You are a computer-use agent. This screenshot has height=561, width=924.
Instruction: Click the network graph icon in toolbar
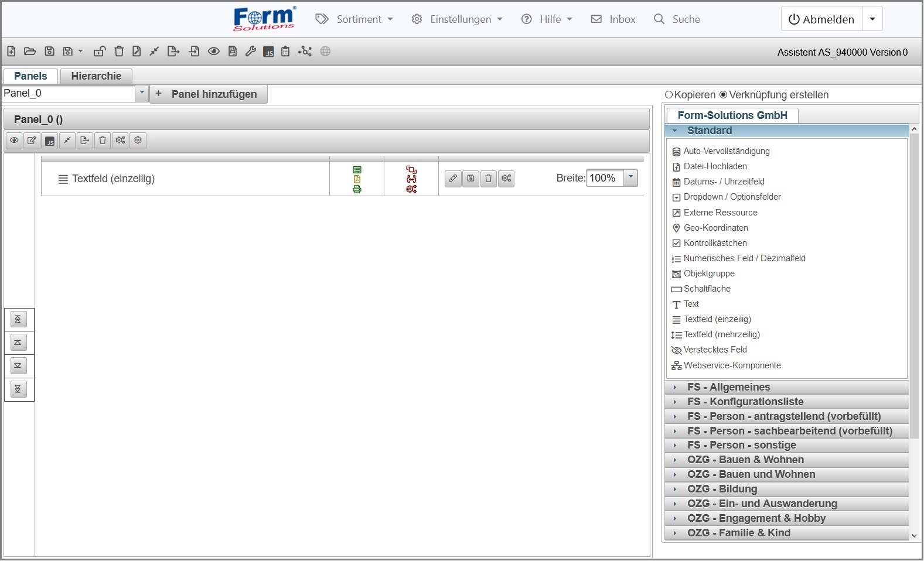pos(305,52)
